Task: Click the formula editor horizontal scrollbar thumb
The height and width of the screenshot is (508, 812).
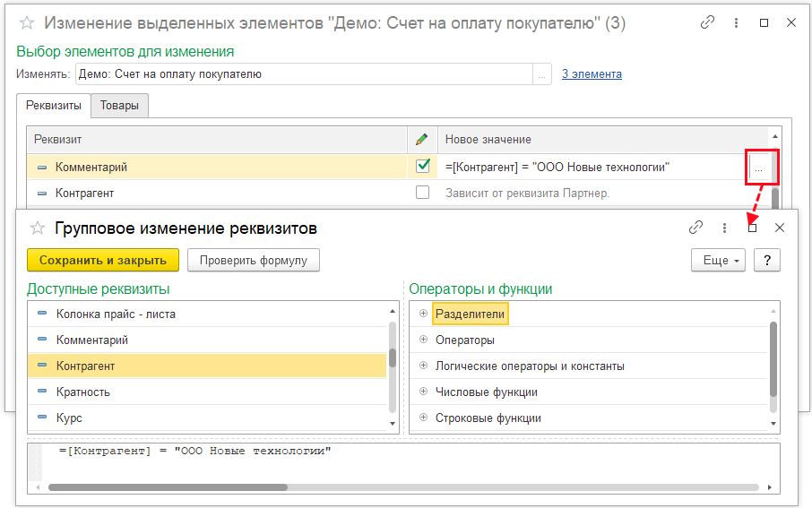Action: [168, 487]
